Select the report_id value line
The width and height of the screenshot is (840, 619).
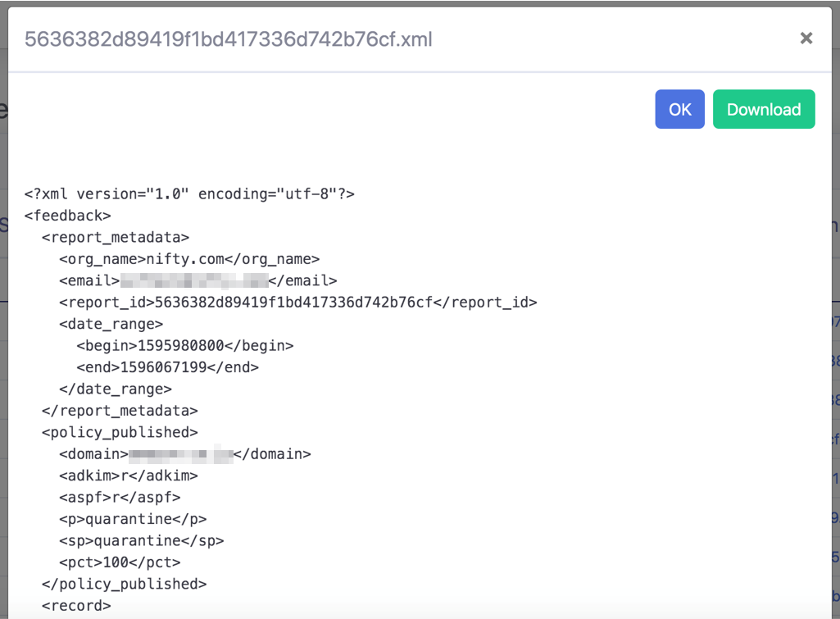(x=297, y=303)
